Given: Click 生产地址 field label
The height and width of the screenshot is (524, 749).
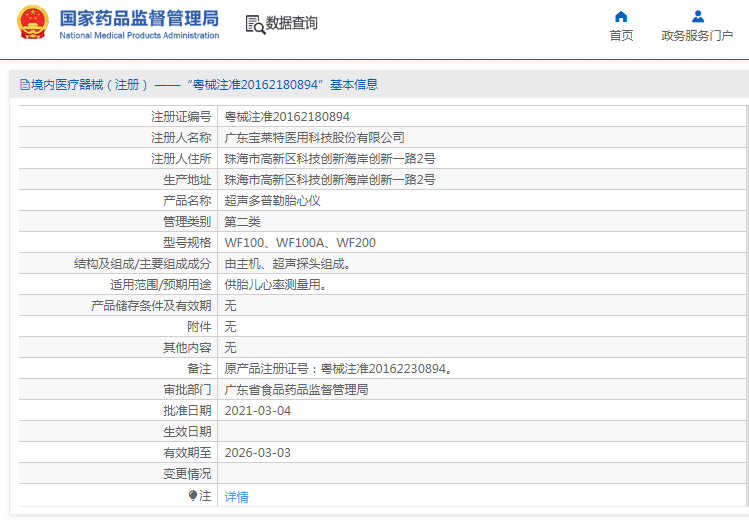Looking at the screenshot, I should click(x=187, y=180).
